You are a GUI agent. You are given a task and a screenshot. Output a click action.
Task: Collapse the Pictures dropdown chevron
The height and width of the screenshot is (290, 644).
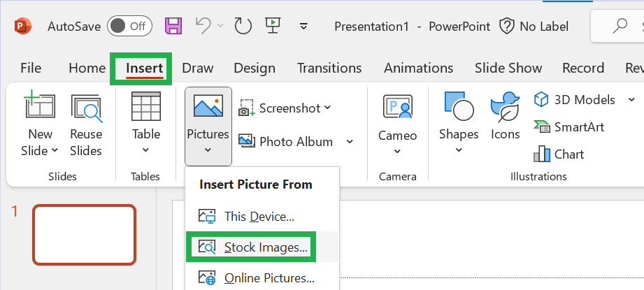pyautogui.click(x=208, y=150)
